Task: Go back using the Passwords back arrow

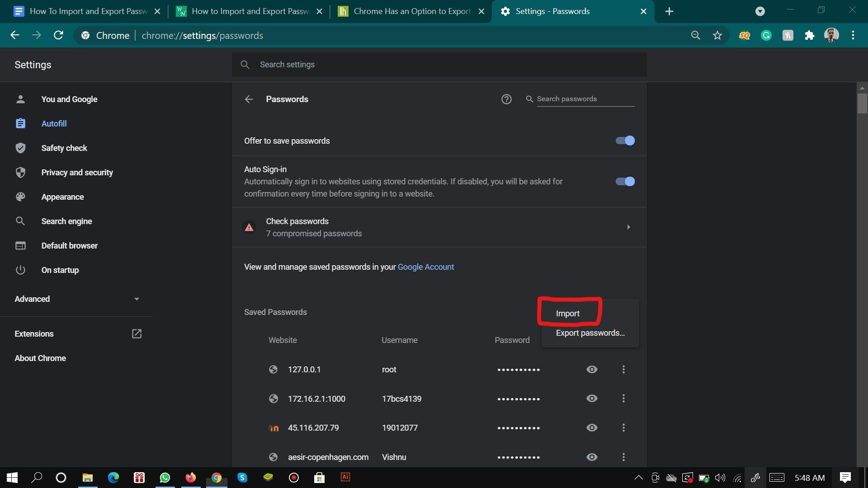Action: (249, 99)
